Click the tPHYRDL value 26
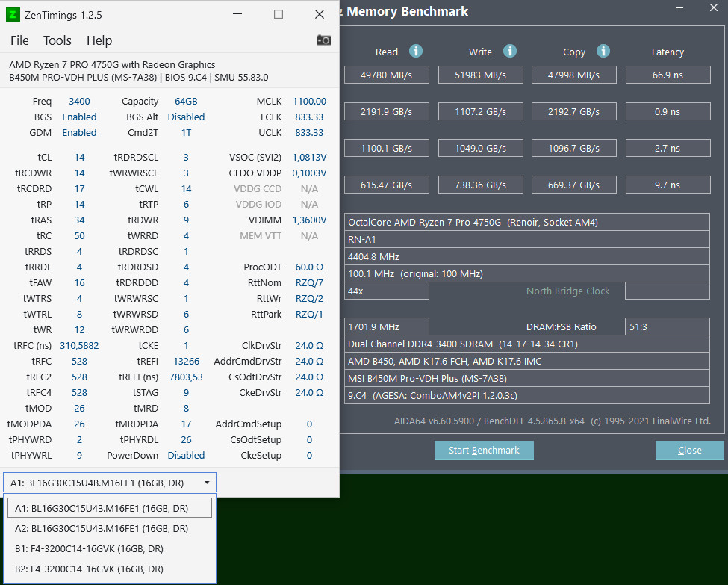 [x=186, y=439]
